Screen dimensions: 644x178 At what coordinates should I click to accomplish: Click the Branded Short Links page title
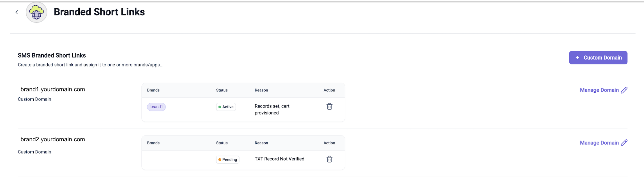coord(99,12)
